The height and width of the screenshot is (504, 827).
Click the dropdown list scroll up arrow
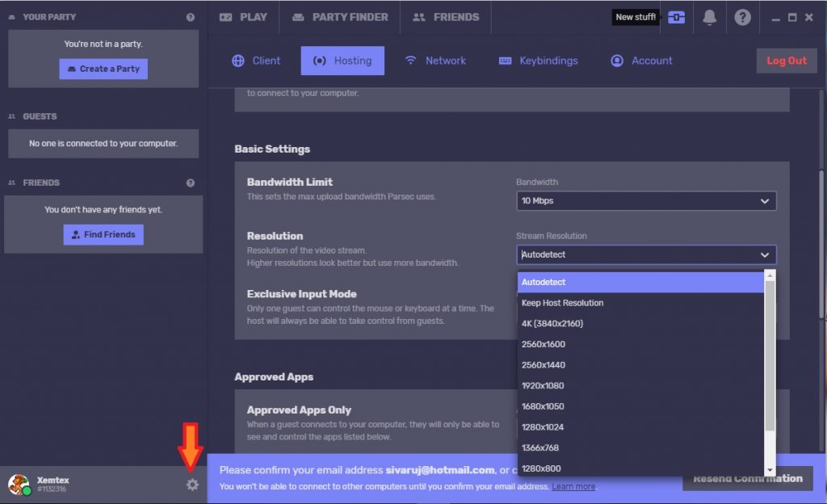click(770, 275)
